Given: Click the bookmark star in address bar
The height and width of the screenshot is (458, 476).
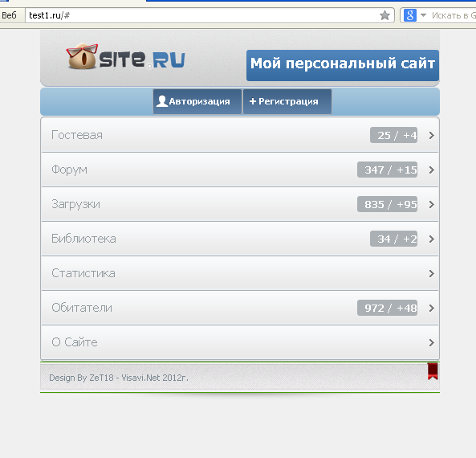Looking at the screenshot, I should point(384,15).
